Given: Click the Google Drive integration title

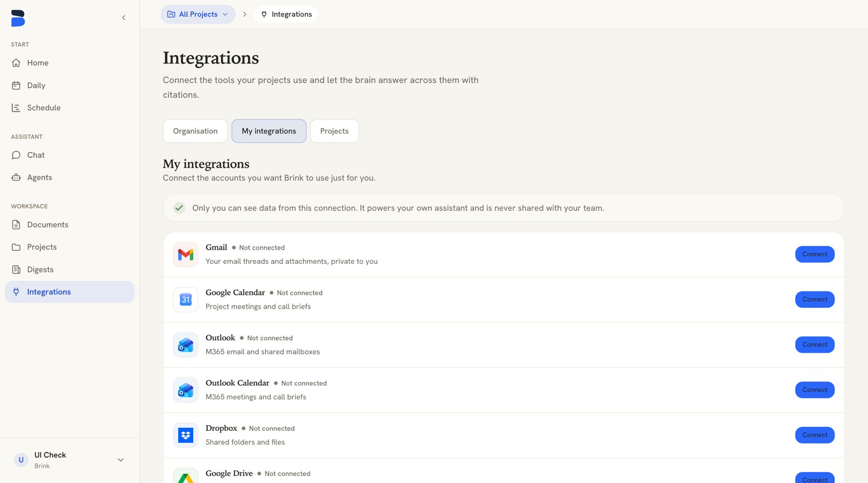Looking at the screenshot, I should pyautogui.click(x=229, y=473).
